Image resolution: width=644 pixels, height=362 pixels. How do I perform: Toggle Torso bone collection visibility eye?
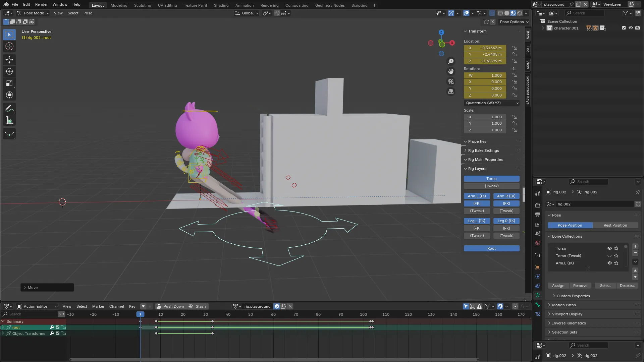click(609, 248)
